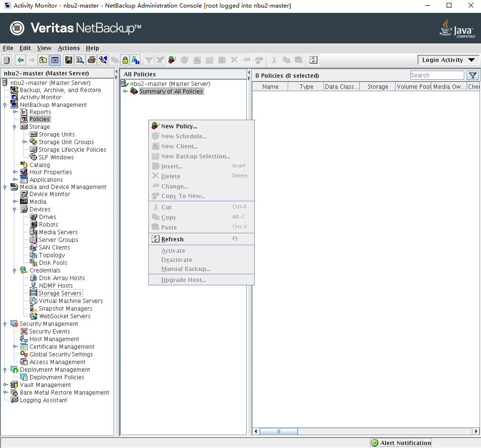The width and height of the screenshot is (481, 448).
Task: Click the New Policy icon in toolbar
Action: click(x=172, y=60)
